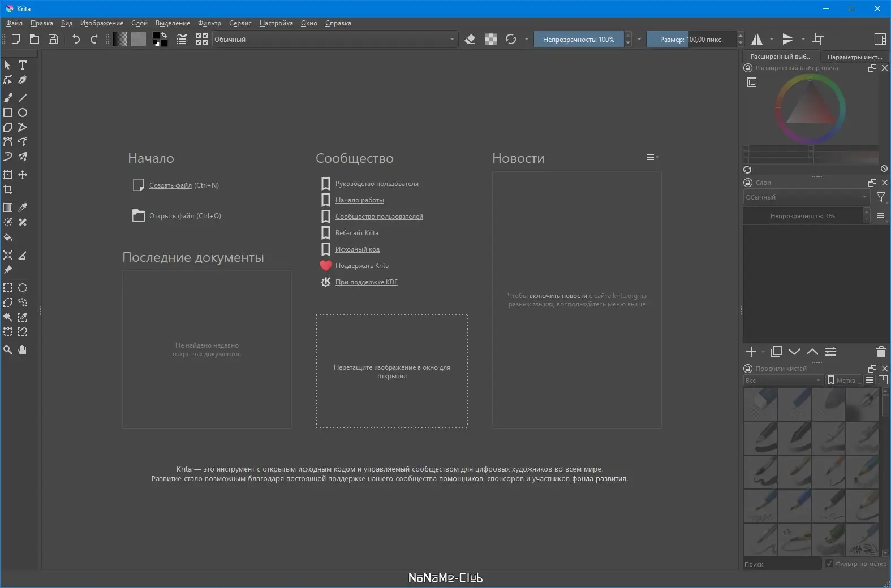This screenshot has height=588, width=891.
Task: Open the 'Слой' menu
Action: pyautogui.click(x=139, y=23)
